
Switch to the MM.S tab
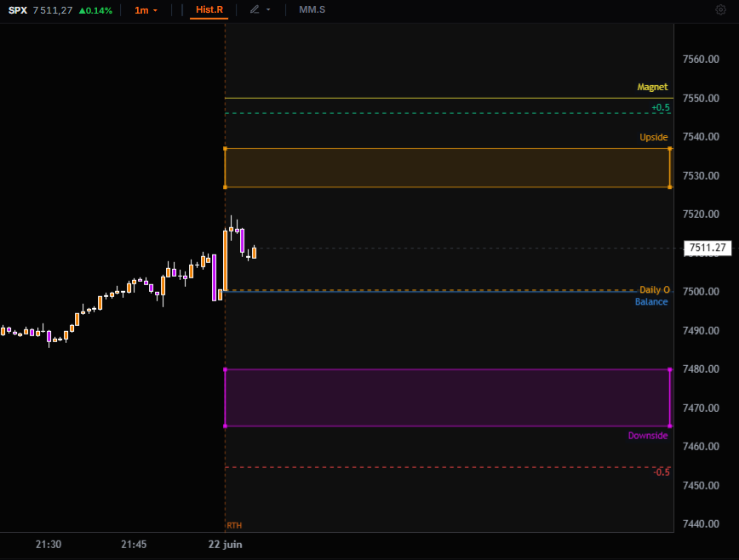[312, 10]
